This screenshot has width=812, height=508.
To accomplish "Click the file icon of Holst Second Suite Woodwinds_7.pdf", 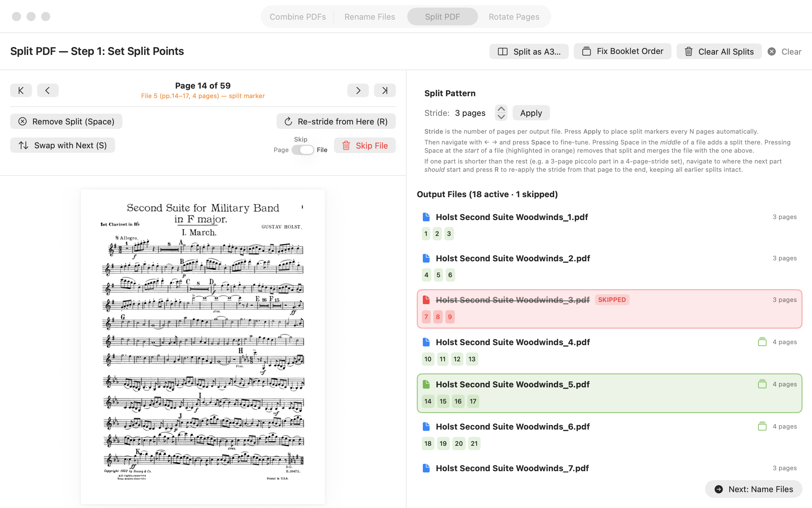I will pyautogui.click(x=426, y=468).
